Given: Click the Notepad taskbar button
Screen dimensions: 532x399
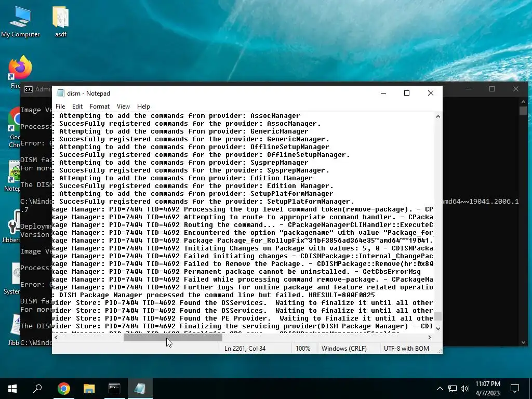Looking at the screenshot, I should click(x=140, y=389).
